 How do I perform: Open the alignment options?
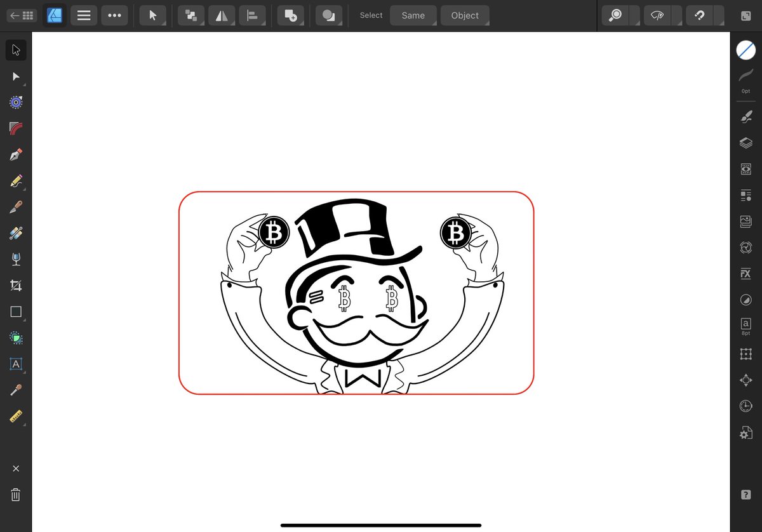[252, 15]
